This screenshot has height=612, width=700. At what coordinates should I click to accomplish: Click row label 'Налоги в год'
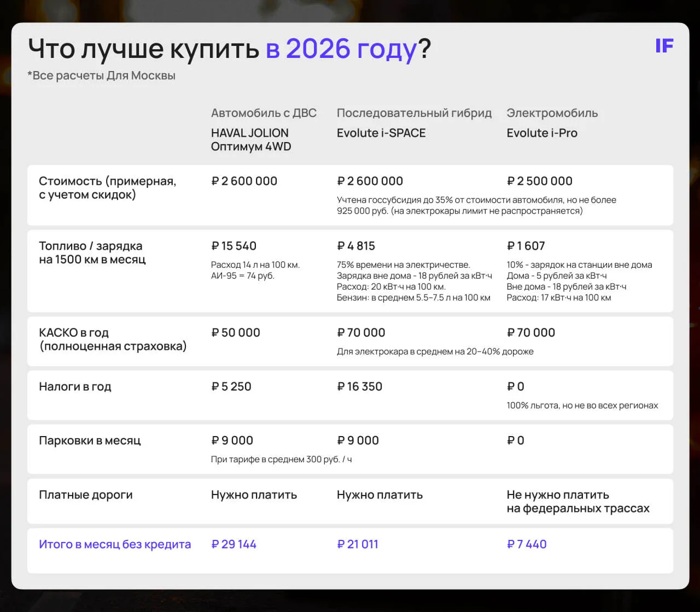[x=75, y=387]
